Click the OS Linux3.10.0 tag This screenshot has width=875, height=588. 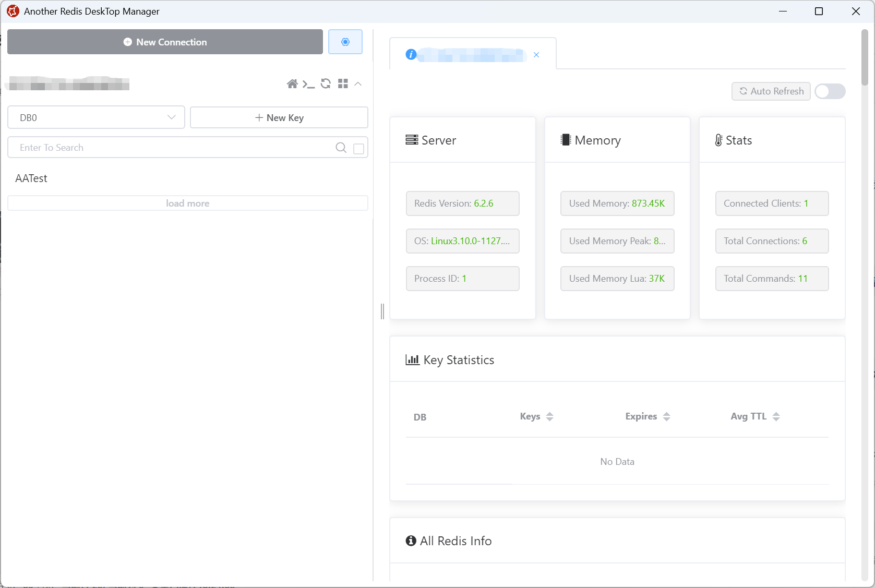(x=463, y=241)
